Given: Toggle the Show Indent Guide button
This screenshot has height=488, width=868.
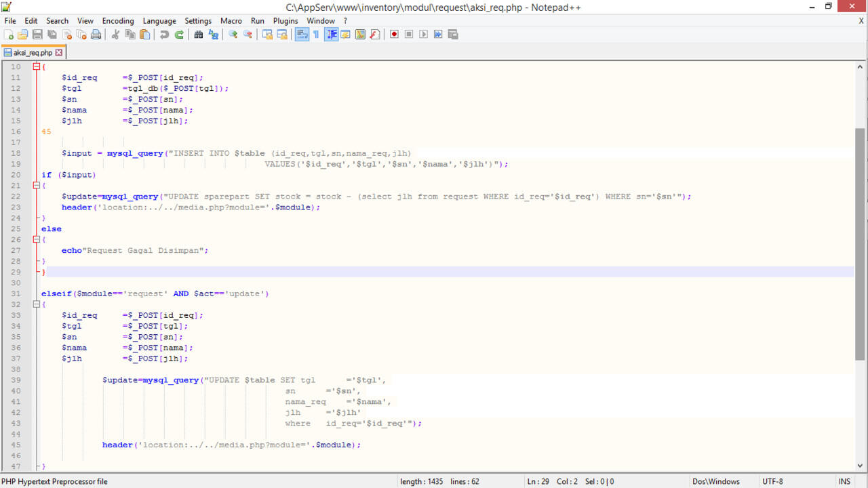Looking at the screenshot, I should 331,35.
